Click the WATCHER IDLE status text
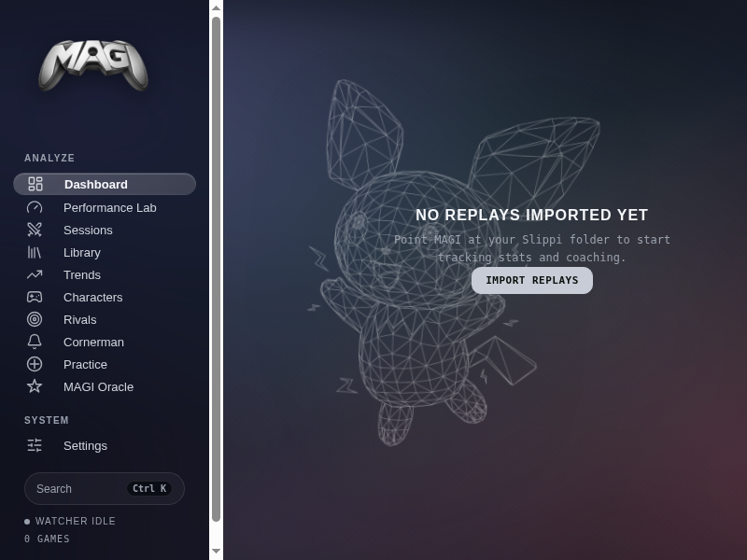This screenshot has height=560, width=747. coord(76,521)
